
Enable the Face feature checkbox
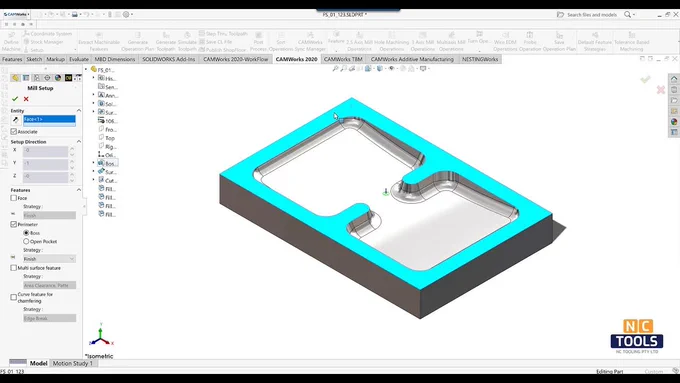[x=14, y=198]
